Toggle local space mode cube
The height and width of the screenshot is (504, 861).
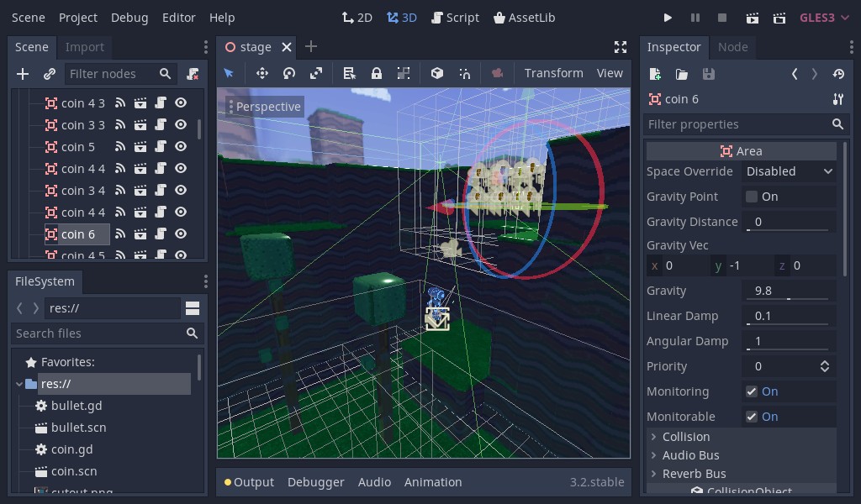437,73
